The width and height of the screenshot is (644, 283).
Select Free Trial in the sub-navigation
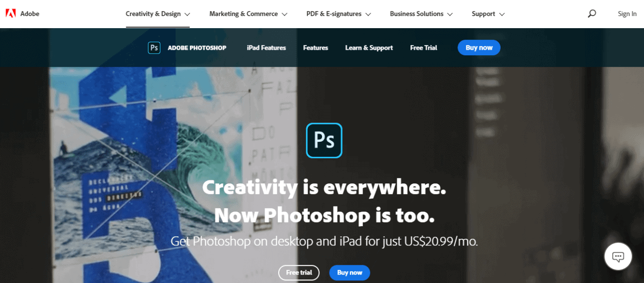[x=424, y=48]
